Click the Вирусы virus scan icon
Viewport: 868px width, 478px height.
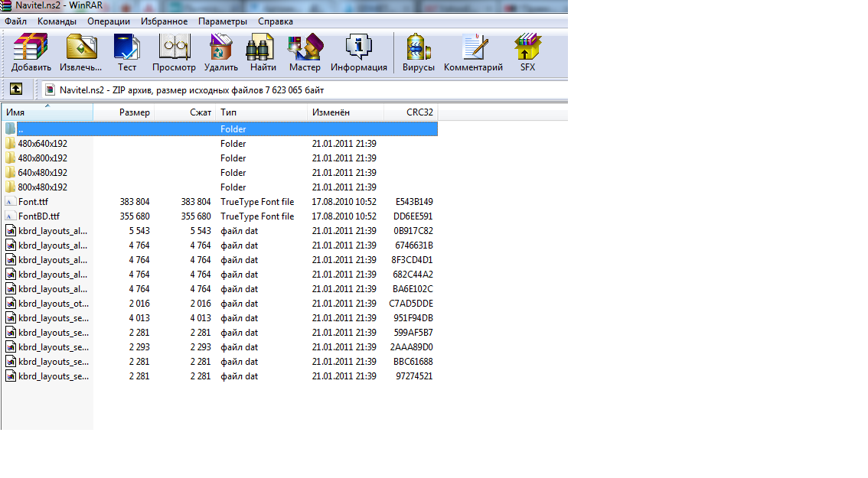coord(418,52)
